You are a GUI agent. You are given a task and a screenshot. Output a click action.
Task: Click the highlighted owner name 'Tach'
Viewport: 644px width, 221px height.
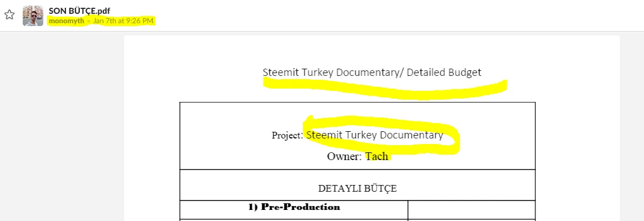pyautogui.click(x=377, y=156)
